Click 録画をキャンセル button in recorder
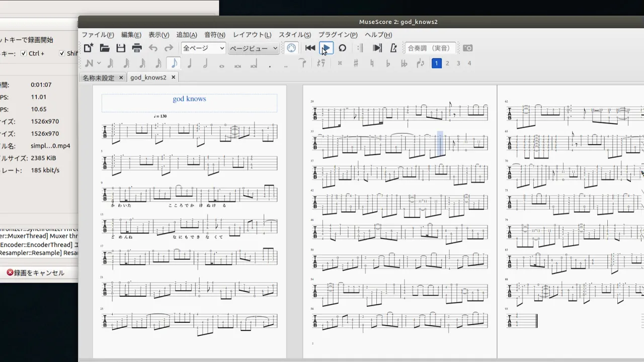644x362 pixels. point(35,273)
